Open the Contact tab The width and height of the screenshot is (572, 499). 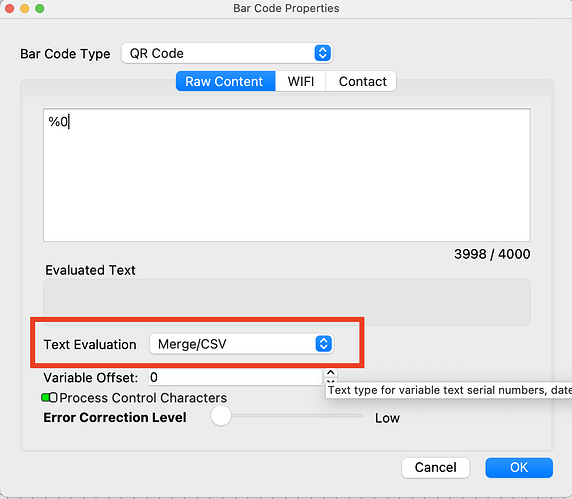tap(361, 81)
